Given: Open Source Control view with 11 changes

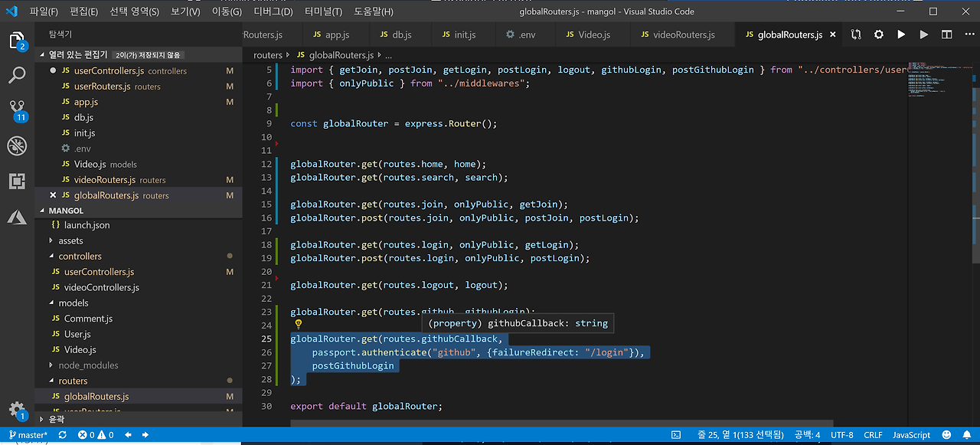Looking at the screenshot, I should point(17,110).
